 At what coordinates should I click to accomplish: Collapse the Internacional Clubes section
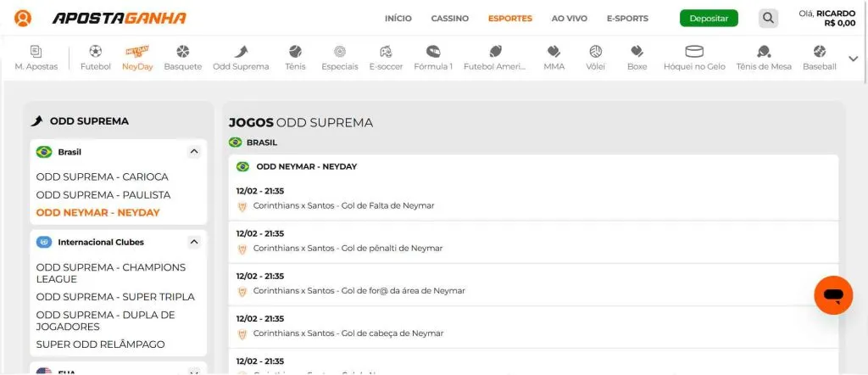194,242
